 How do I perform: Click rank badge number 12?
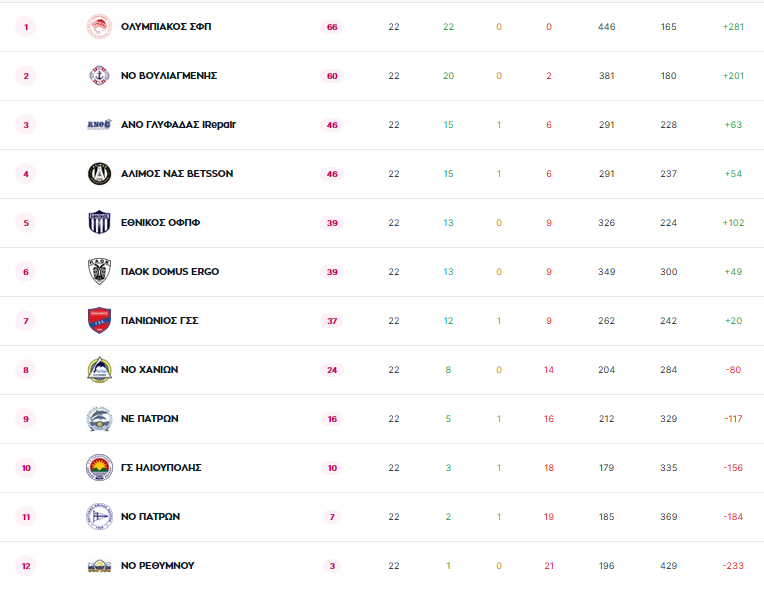pyautogui.click(x=26, y=566)
